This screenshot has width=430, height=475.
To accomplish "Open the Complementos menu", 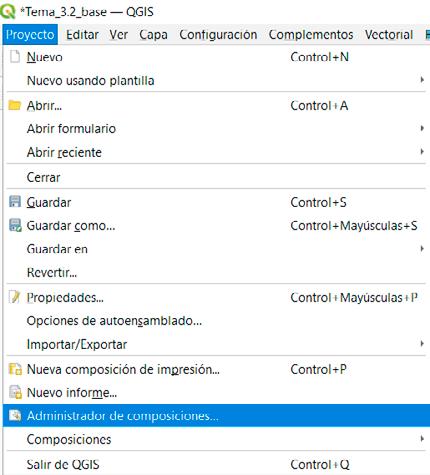I will pyautogui.click(x=311, y=35).
